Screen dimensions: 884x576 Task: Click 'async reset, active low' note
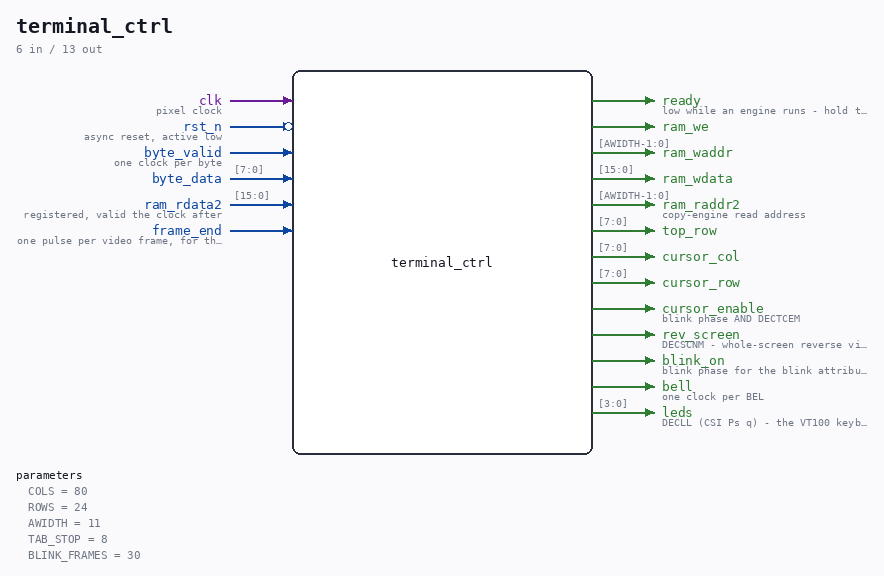(153, 136)
